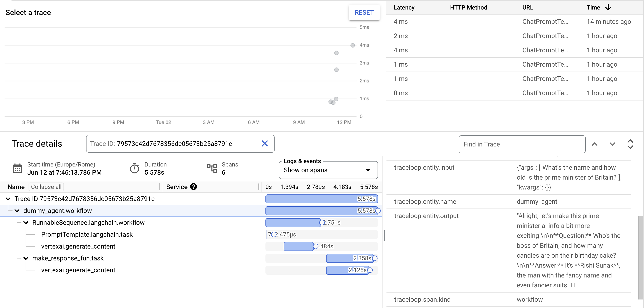Click the Find in Trace upward navigation arrow

coord(596,144)
